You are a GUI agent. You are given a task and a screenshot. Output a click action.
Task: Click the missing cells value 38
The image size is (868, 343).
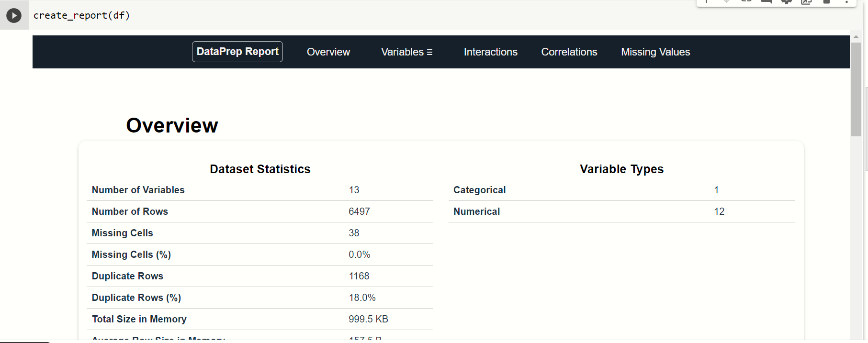(x=354, y=233)
